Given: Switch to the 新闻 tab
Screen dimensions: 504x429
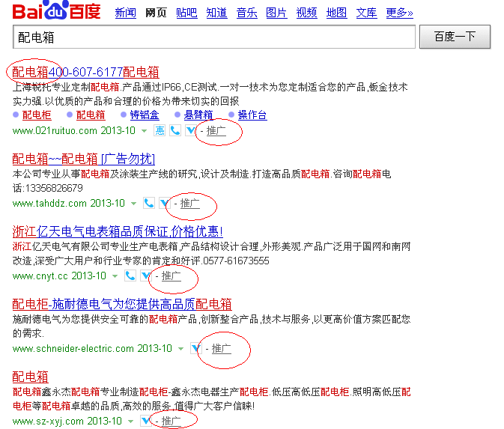Looking at the screenshot, I should (x=125, y=13).
